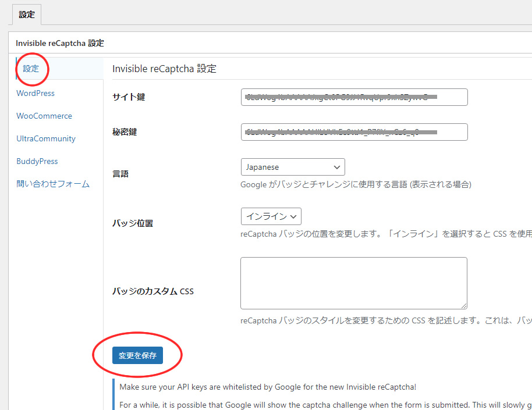The height and width of the screenshot is (410, 532).
Task: Click the バッジのカスタム CSS label
Action: coord(152,291)
